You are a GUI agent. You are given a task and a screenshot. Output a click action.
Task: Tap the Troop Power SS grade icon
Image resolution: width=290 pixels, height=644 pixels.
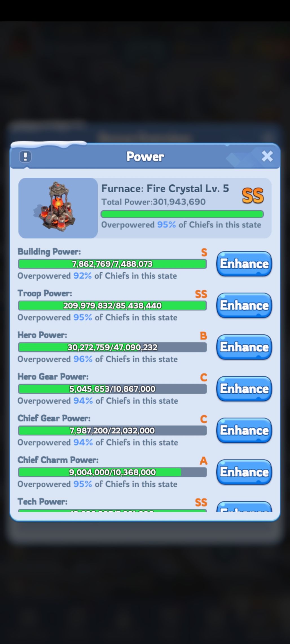pos(201,294)
